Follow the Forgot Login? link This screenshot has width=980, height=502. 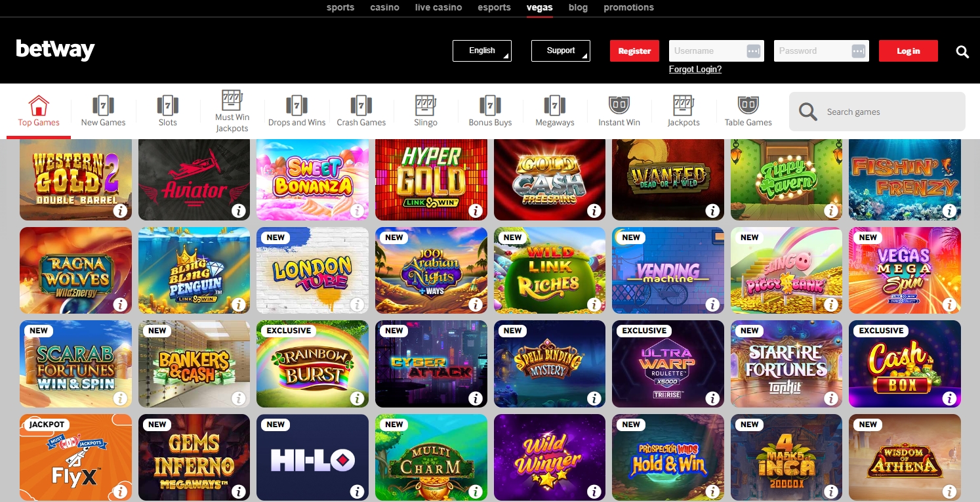coord(695,69)
